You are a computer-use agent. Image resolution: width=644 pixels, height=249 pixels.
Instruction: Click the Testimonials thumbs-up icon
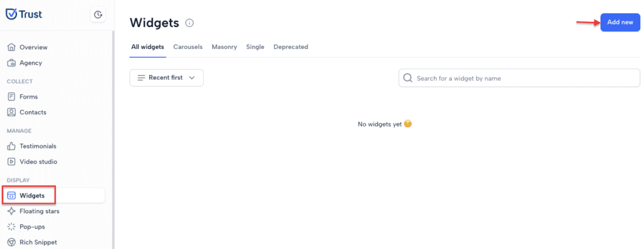pos(11,146)
